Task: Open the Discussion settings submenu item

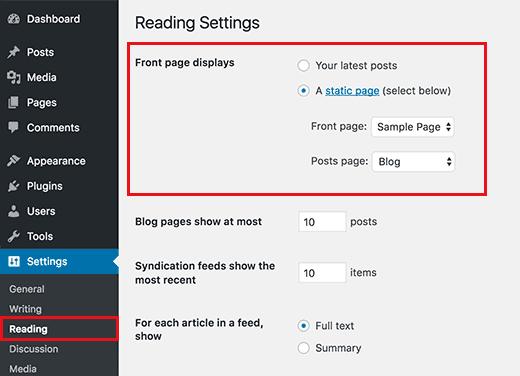Action: pyautogui.click(x=34, y=349)
